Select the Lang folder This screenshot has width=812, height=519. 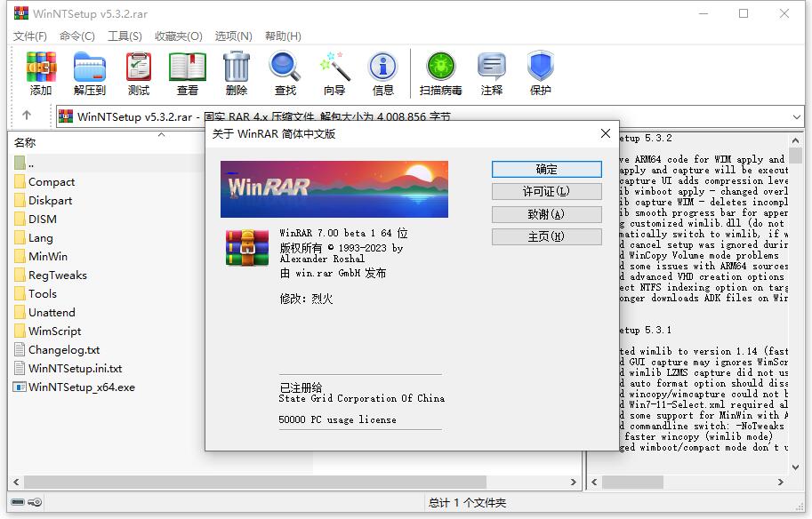pyautogui.click(x=40, y=238)
